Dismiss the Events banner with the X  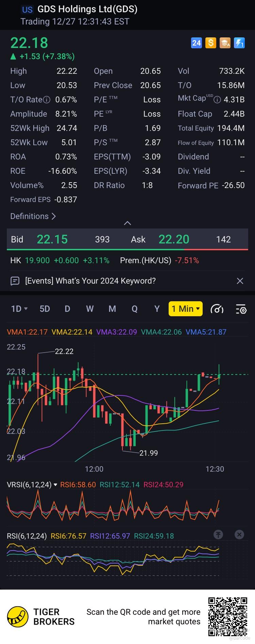coord(240,281)
